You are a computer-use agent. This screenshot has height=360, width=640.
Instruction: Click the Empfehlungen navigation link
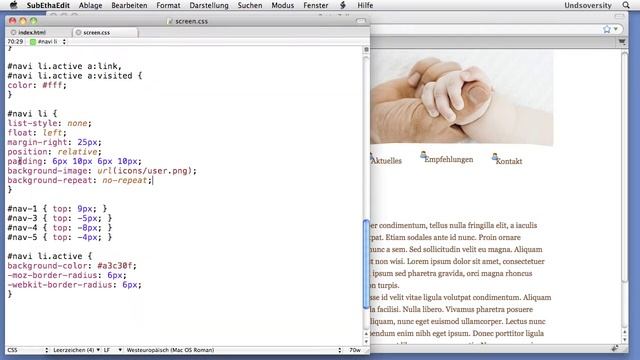[449, 160]
